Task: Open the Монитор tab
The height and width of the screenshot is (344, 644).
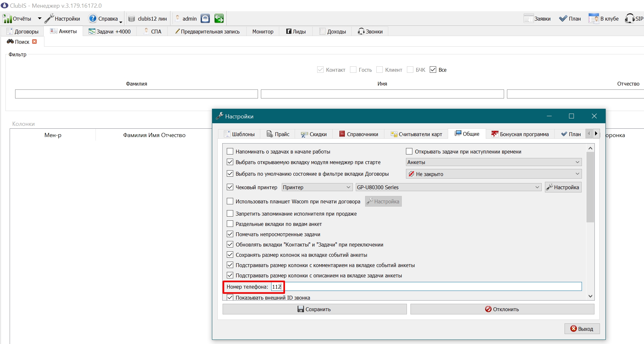Action: pyautogui.click(x=263, y=32)
